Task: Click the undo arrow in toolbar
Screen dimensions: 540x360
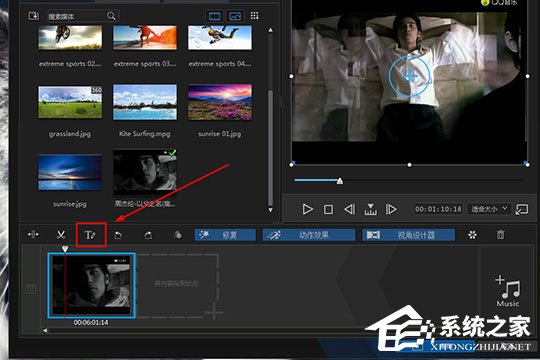Action: tap(118, 235)
